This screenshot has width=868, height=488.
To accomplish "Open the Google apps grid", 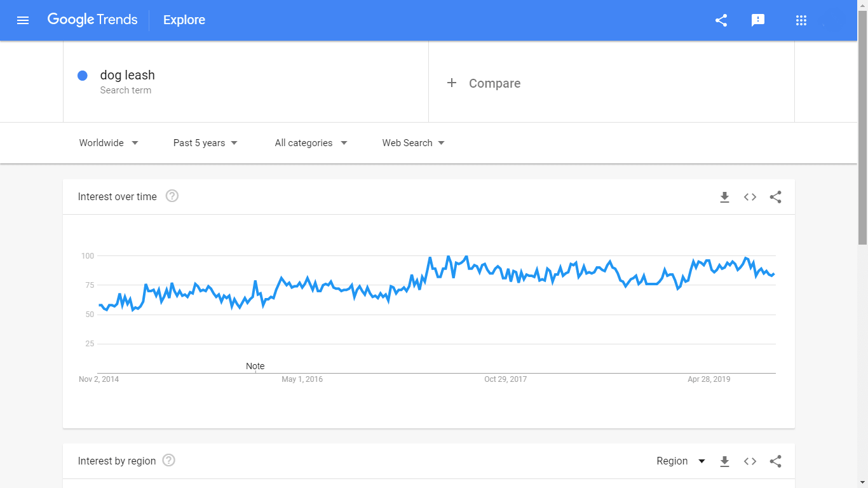I will pyautogui.click(x=801, y=20).
